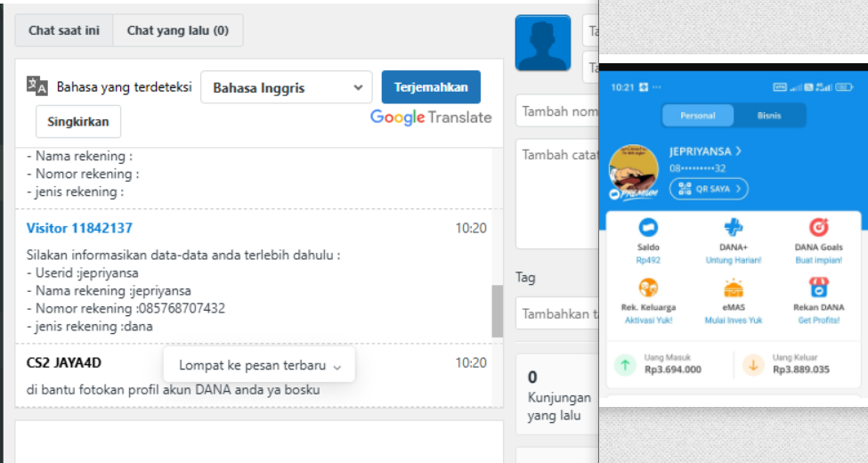Tap the Rekan DANA shop icon
The height and width of the screenshot is (463, 868).
tap(818, 288)
